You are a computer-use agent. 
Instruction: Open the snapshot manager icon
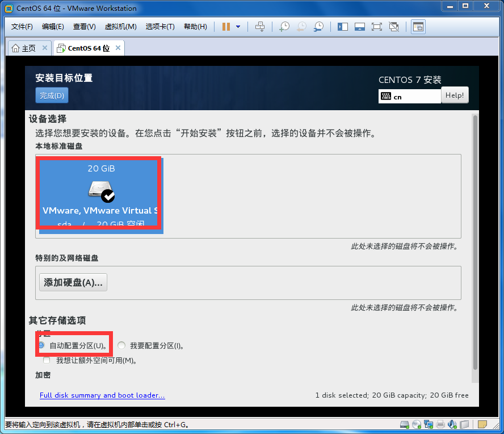click(x=319, y=27)
